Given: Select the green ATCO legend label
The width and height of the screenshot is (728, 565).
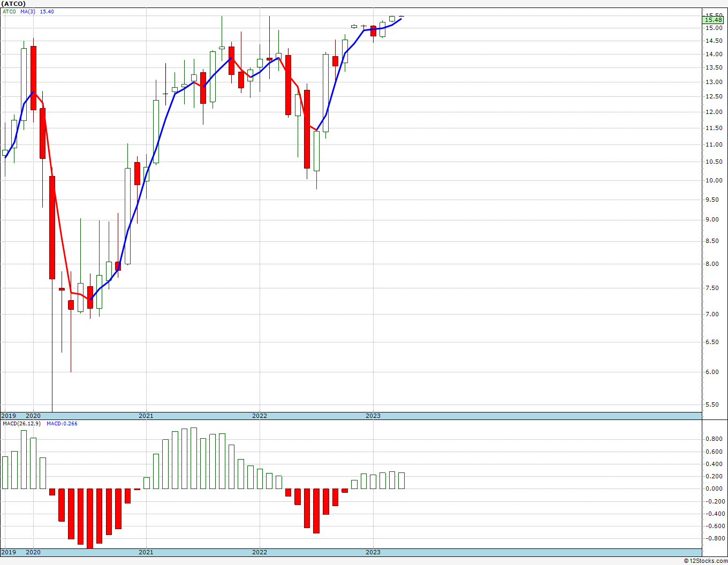Looking at the screenshot, I should [x=9, y=11].
